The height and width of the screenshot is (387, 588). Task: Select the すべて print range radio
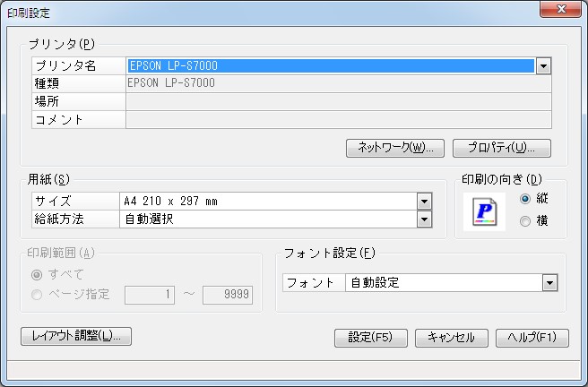click(36, 274)
